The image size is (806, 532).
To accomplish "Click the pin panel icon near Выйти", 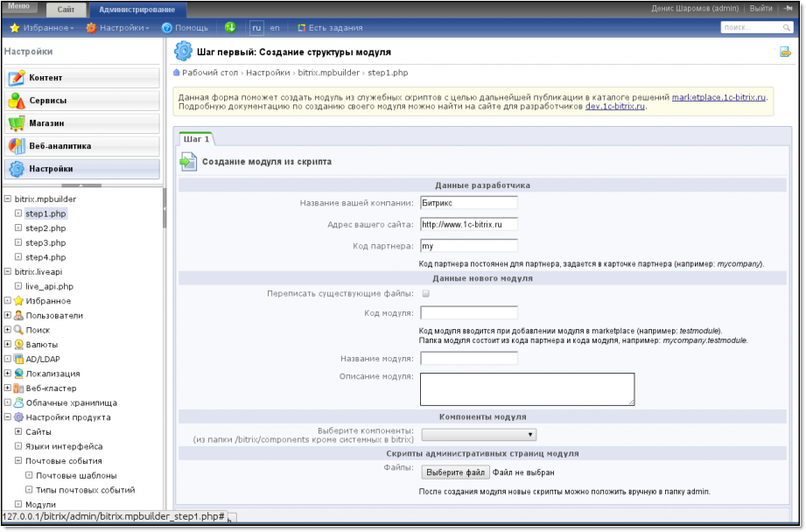I will tap(788, 9).
